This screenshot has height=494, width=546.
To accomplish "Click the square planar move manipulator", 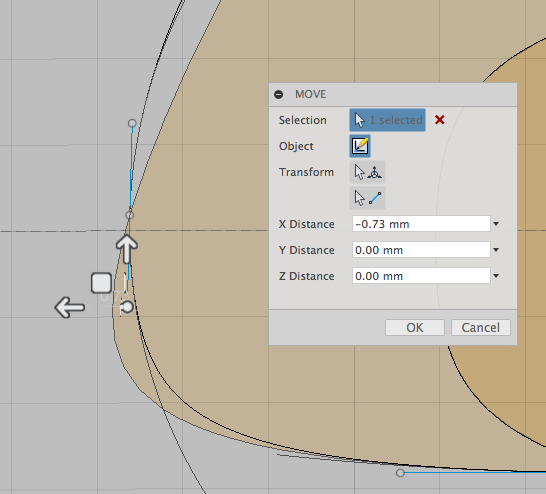I will coord(101,283).
